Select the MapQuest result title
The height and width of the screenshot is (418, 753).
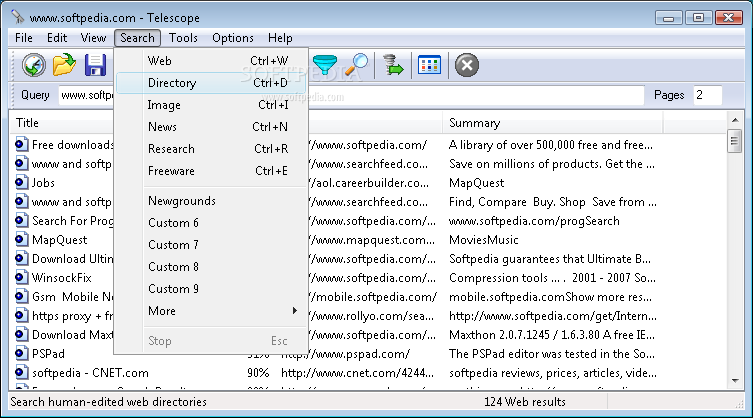[x=60, y=240]
